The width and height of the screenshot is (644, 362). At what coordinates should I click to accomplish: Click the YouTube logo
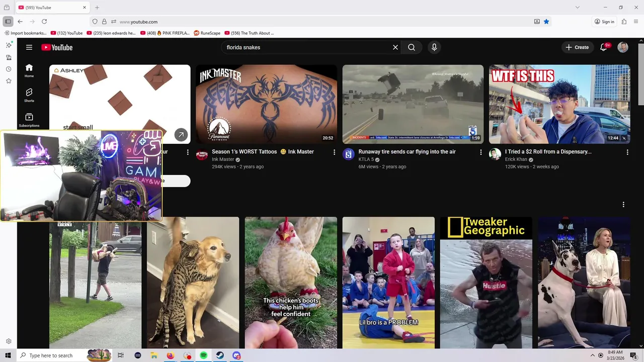coord(57,47)
